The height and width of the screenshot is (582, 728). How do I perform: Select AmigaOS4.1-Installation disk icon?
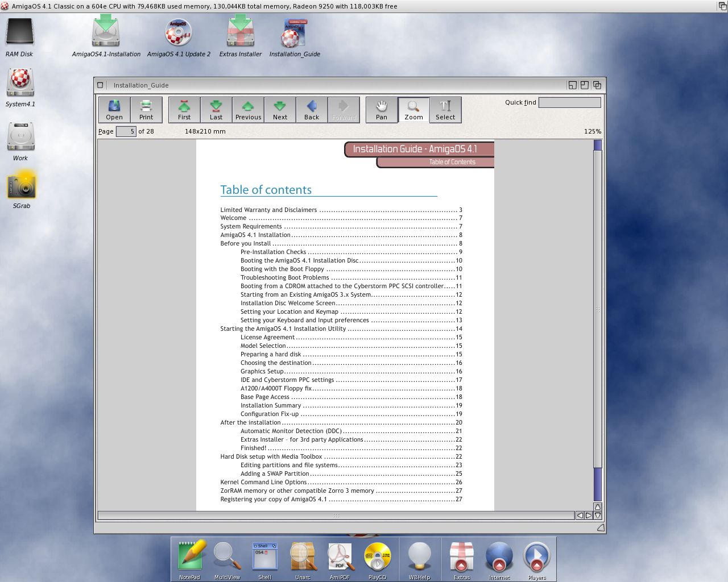click(106, 37)
